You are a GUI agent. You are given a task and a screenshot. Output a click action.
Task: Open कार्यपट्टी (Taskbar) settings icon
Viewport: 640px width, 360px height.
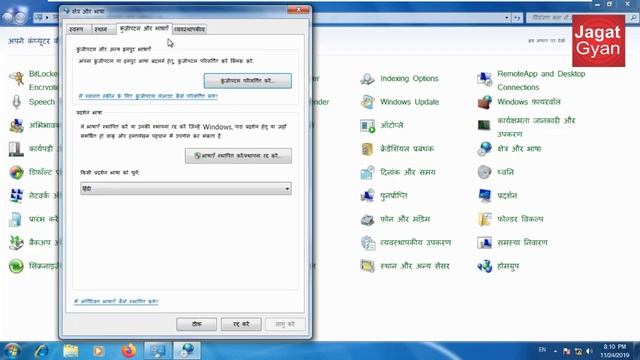point(16,149)
